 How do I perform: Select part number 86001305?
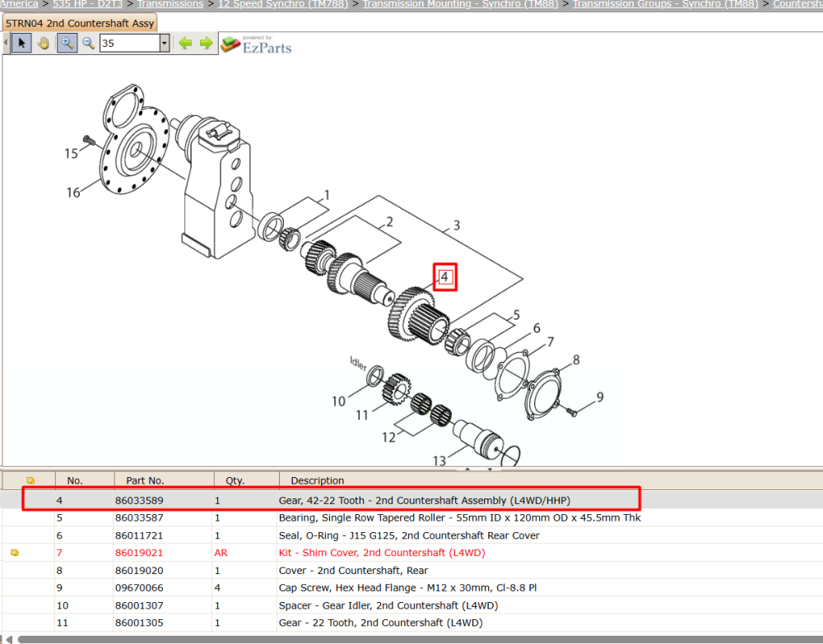point(139,623)
